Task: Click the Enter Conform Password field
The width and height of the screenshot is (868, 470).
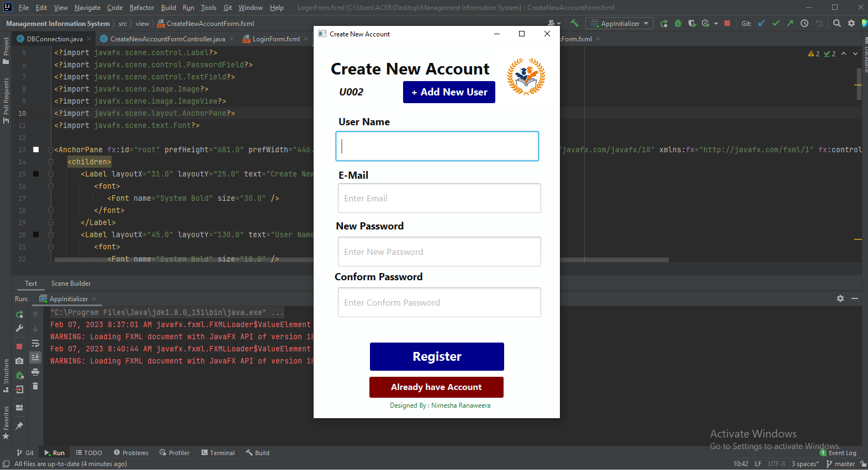Action: click(440, 302)
